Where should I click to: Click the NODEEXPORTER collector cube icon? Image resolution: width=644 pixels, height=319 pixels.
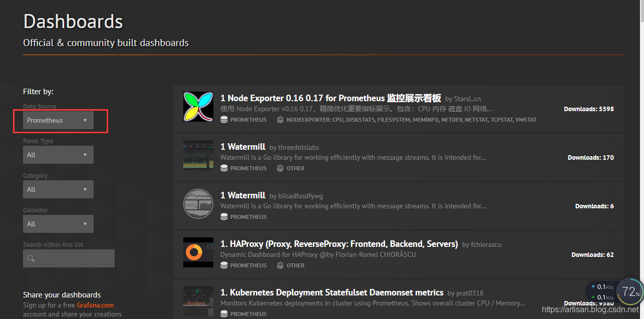click(280, 120)
